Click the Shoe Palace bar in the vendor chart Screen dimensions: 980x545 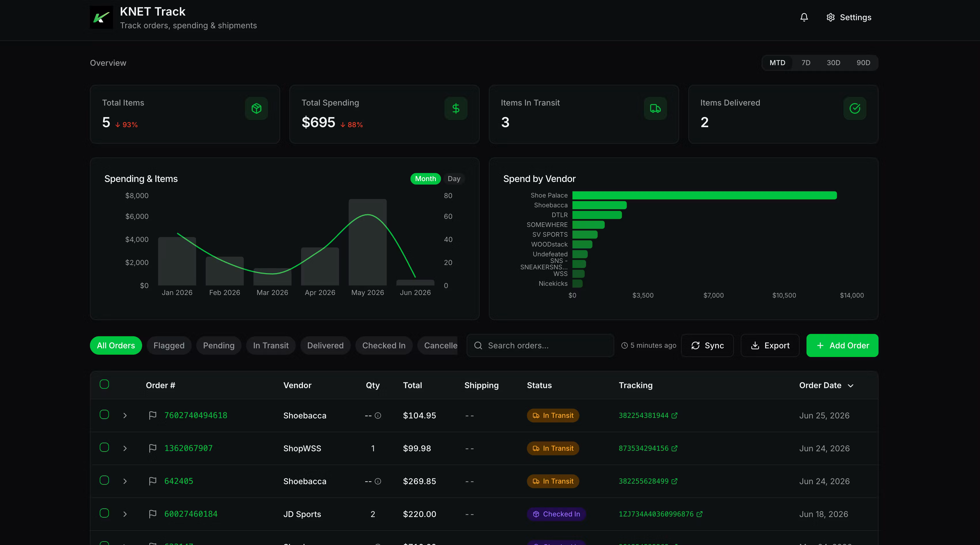click(704, 195)
